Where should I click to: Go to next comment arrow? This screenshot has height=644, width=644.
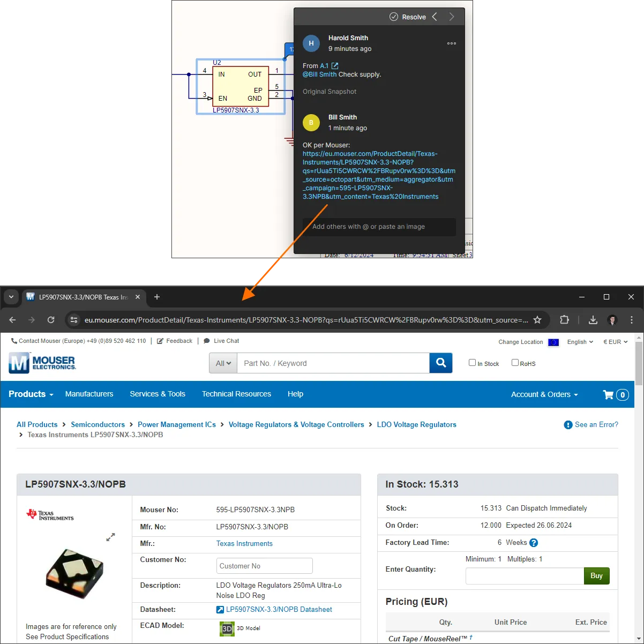tap(452, 17)
